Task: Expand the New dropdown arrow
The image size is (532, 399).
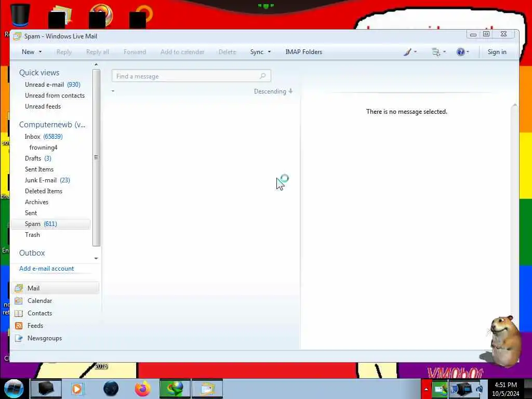Action: tap(41, 52)
